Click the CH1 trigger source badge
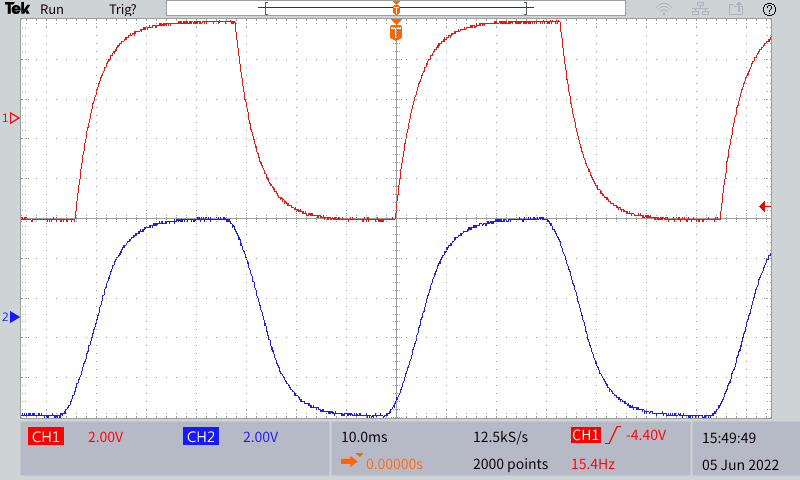The height and width of the screenshot is (480, 800). 585,436
